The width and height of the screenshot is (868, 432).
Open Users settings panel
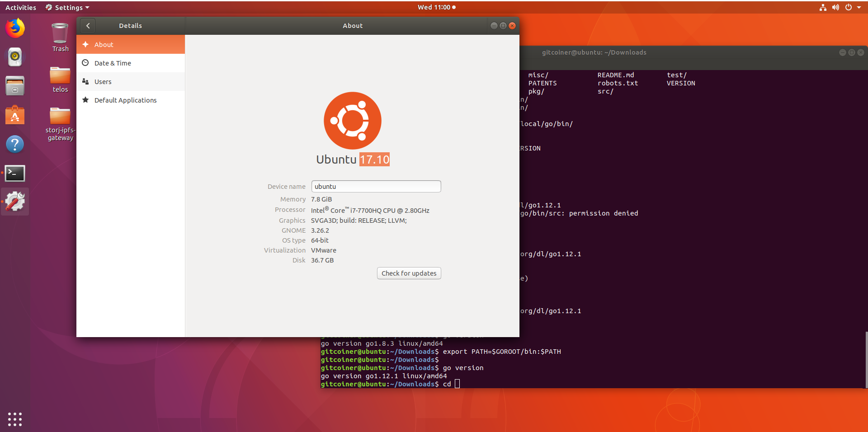click(131, 81)
